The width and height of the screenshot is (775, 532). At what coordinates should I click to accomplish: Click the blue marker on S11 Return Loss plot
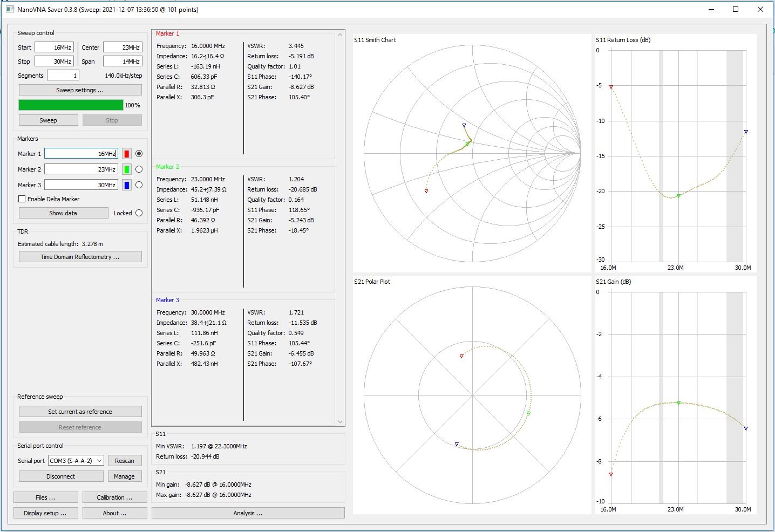click(746, 132)
